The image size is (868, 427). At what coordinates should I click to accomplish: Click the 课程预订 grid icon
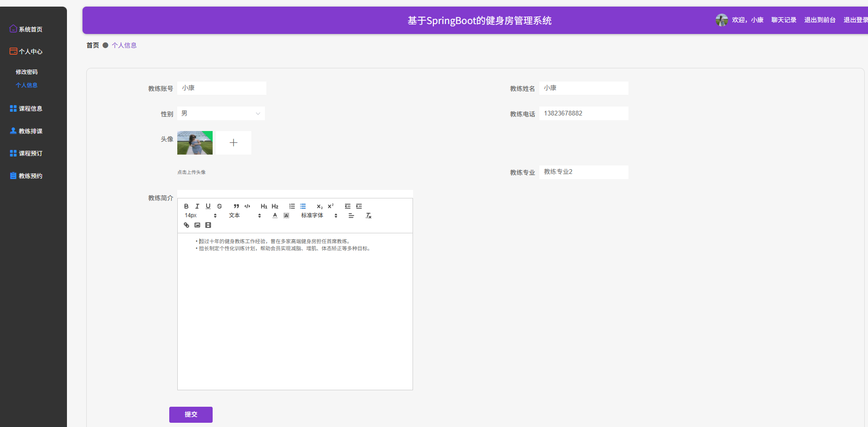[13, 153]
